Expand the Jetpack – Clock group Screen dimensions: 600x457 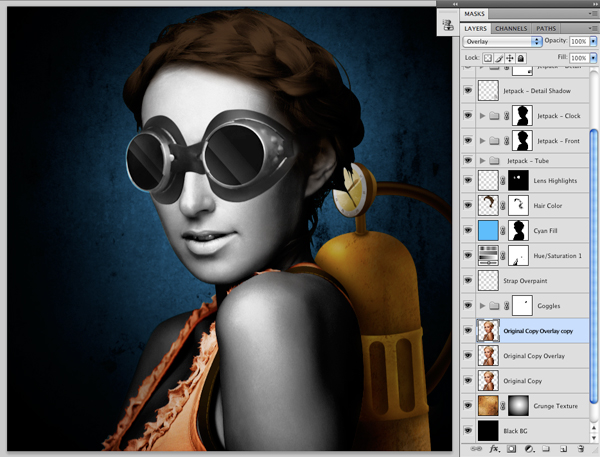[482, 116]
